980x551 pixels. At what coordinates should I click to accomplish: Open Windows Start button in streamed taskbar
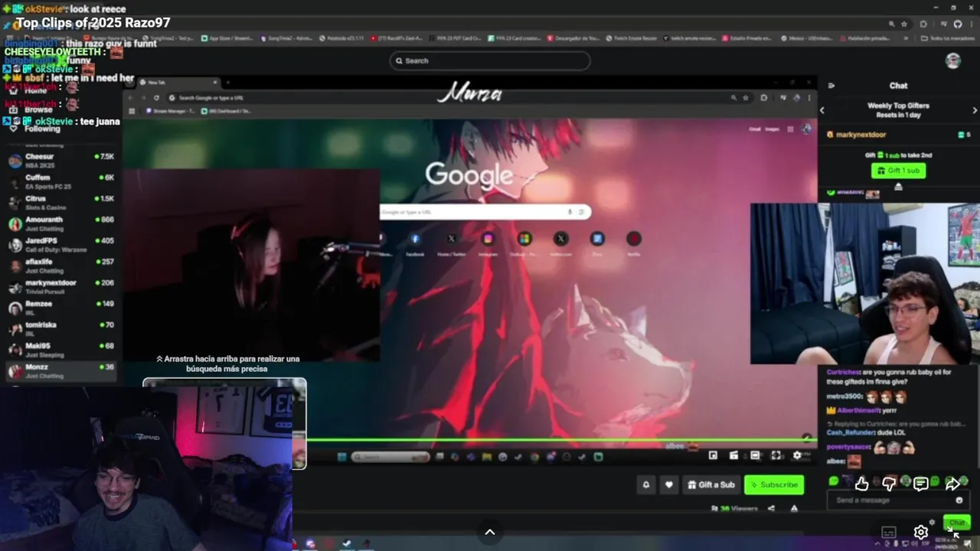point(341,458)
